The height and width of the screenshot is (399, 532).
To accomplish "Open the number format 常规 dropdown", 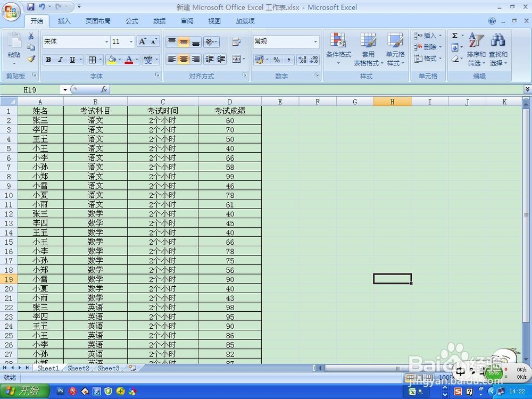I will [x=315, y=41].
